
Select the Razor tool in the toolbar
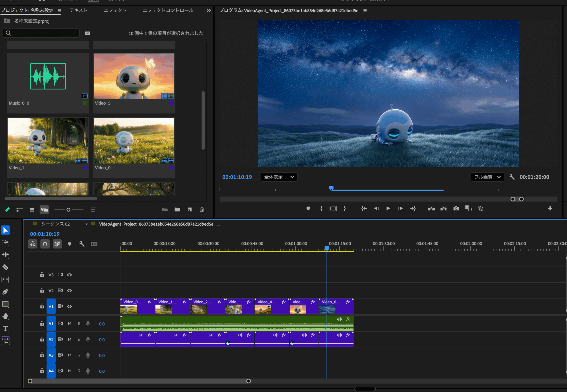[x=5, y=267]
